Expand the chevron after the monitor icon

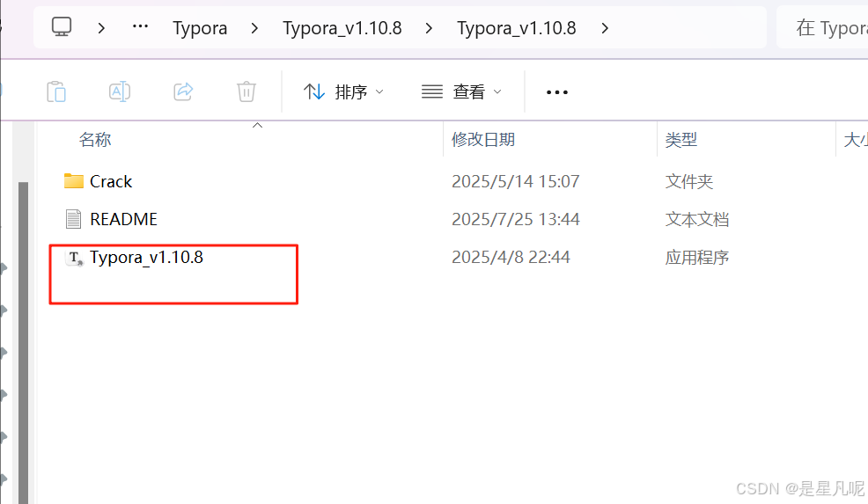(x=100, y=27)
